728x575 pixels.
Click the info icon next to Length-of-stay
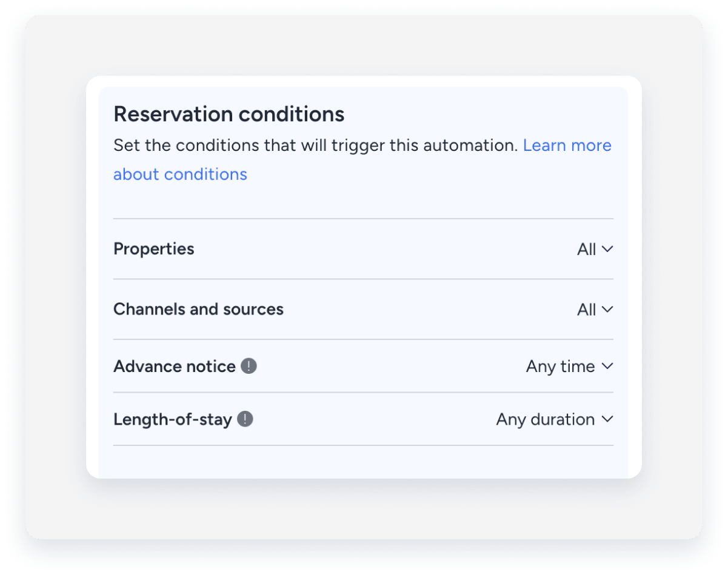point(245,419)
